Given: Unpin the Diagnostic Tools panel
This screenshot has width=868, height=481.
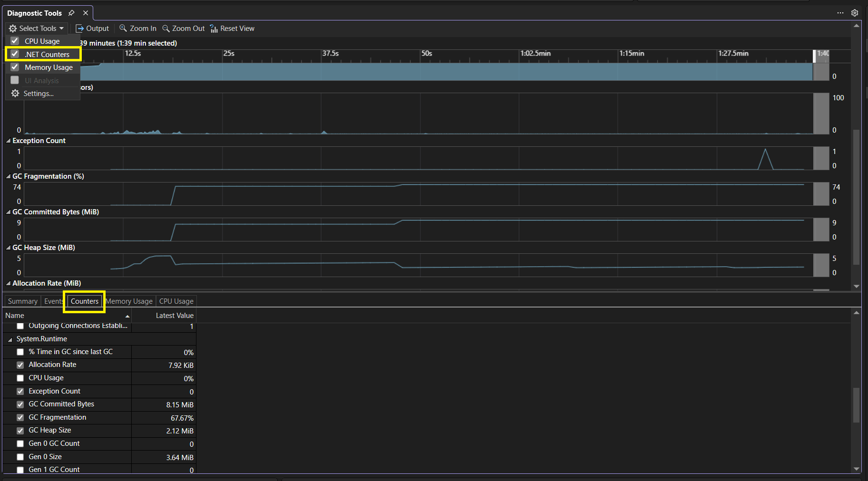Looking at the screenshot, I should pyautogui.click(x=71, y=13).
